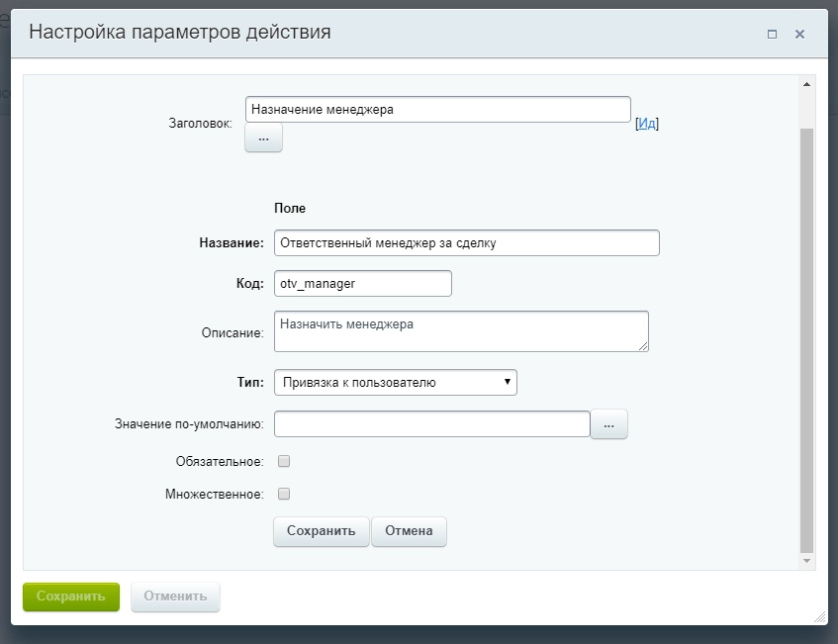The height and width of the screenshot is (644, 838).
Task: Select the Название input containing the manager text
Action: coord(465,242)
